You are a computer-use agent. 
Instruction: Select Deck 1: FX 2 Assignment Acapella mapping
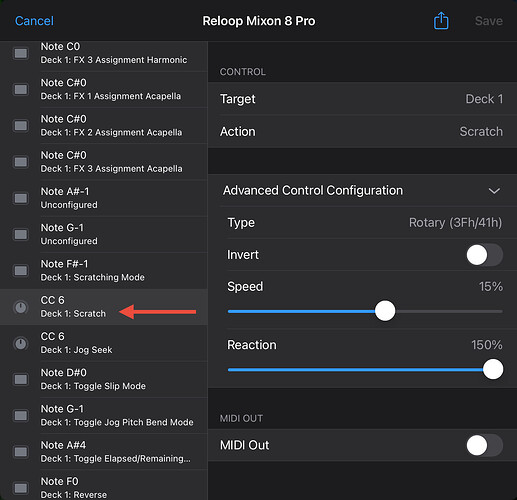104,126
